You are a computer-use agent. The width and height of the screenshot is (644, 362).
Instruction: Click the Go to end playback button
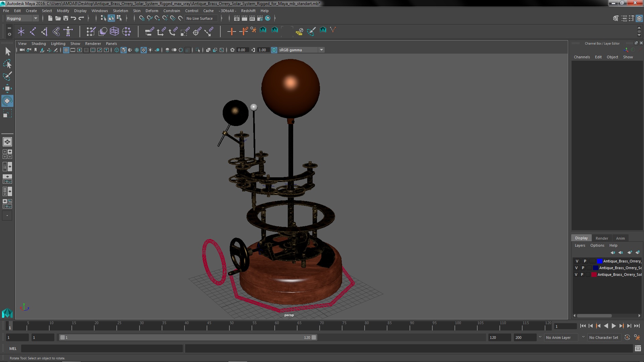pyautogui.click(x=637, y=326)
